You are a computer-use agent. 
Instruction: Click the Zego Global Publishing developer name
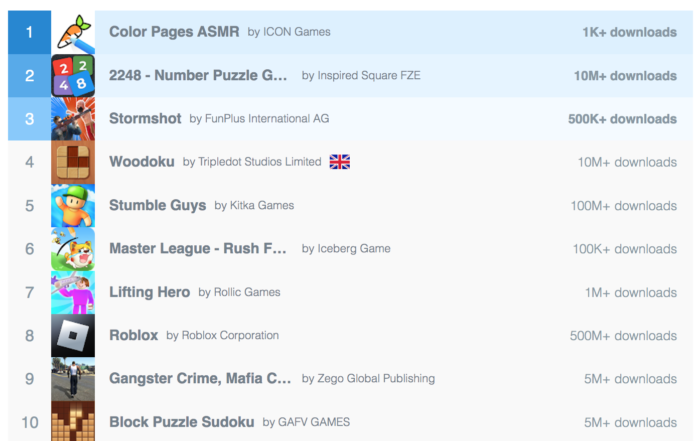coord(376,379)
